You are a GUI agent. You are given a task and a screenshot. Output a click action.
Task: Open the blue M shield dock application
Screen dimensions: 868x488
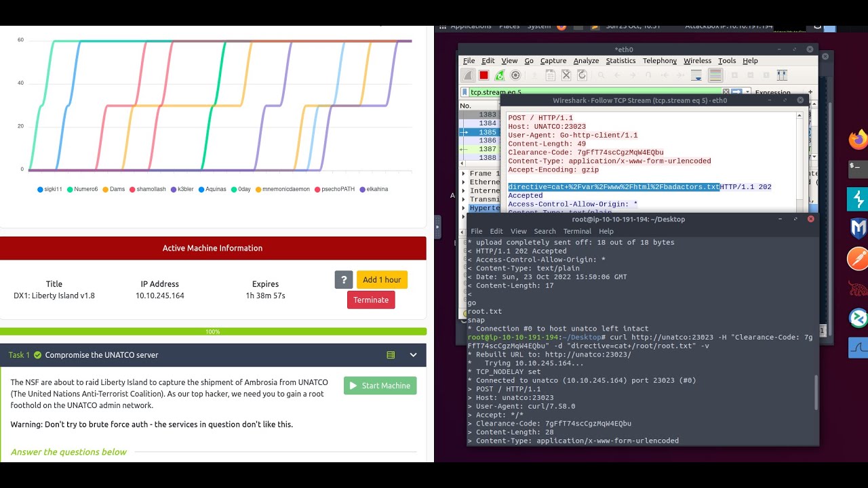(x=858, y=229)
